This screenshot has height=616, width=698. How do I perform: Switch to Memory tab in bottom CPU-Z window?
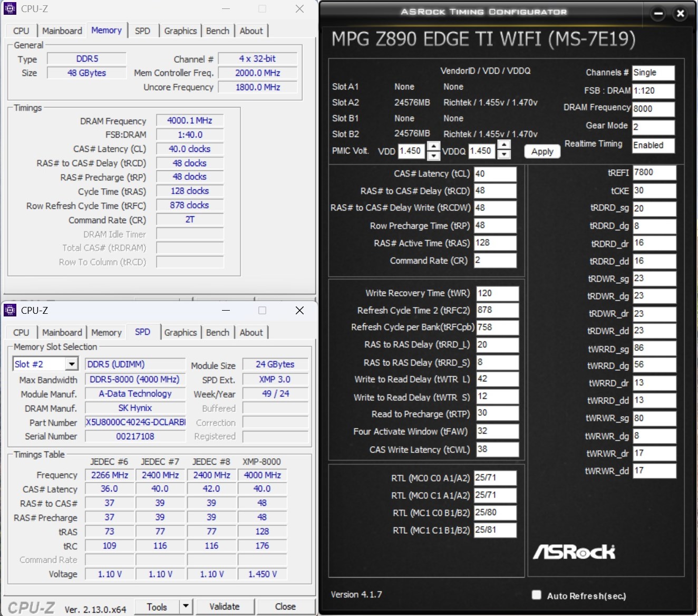click(x=106, y=332)
